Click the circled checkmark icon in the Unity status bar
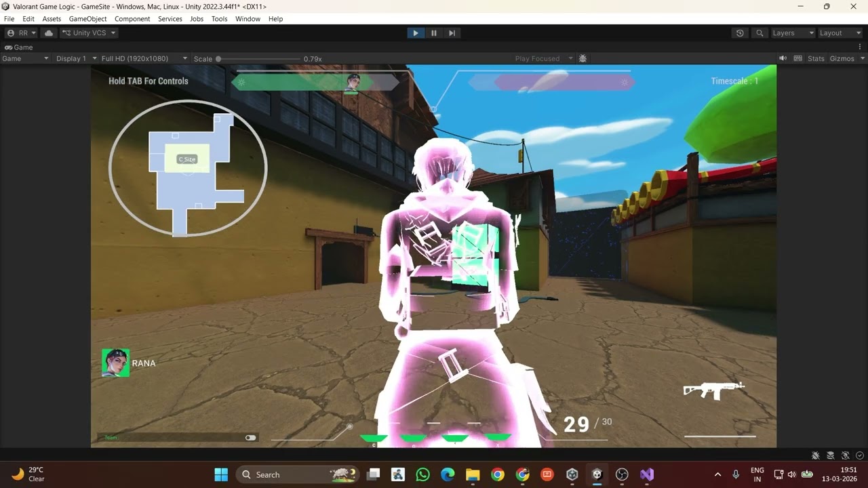Image resolution: width=868 pixels, height=488 pixels. tap(860, 455)
